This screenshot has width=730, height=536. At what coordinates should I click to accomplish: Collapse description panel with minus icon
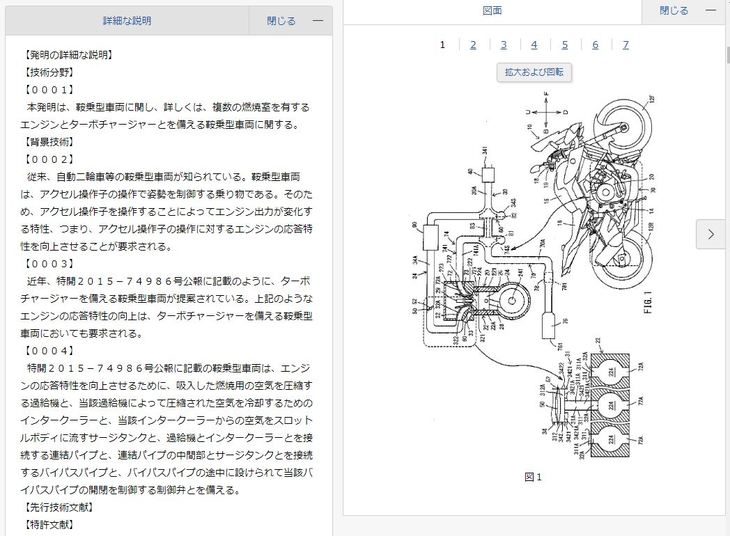(318, 21)
